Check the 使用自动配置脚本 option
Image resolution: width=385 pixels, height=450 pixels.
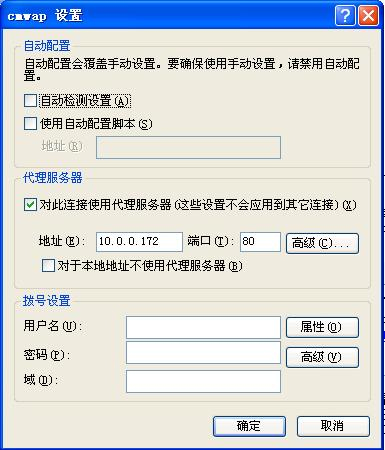point(30,123)
